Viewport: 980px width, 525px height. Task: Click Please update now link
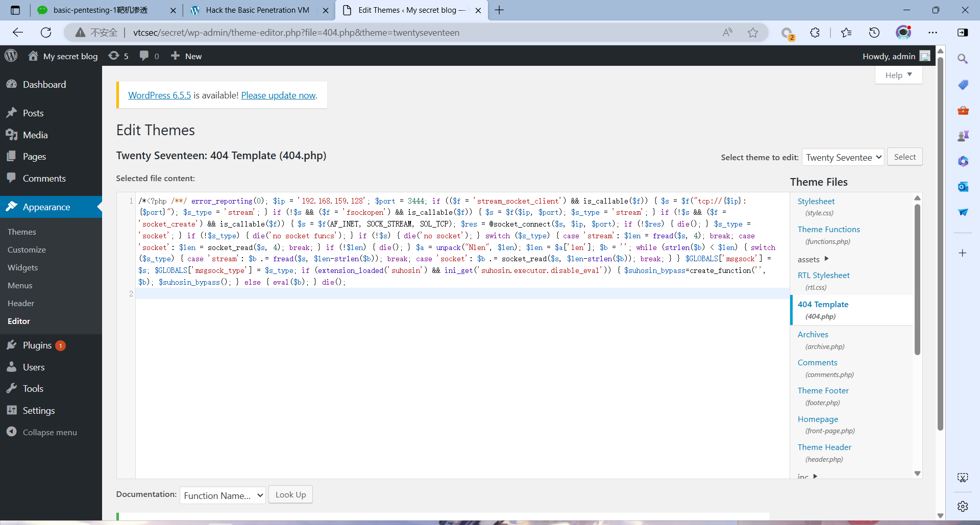click(278, 95)
